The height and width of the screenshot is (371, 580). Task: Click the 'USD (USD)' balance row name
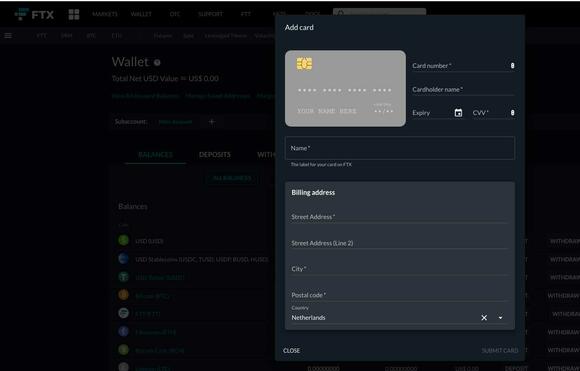point(149,241)
